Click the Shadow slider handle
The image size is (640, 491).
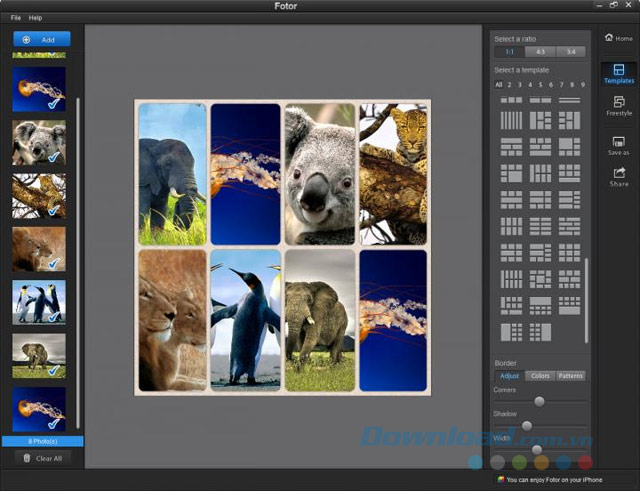(x=527, y=426)
